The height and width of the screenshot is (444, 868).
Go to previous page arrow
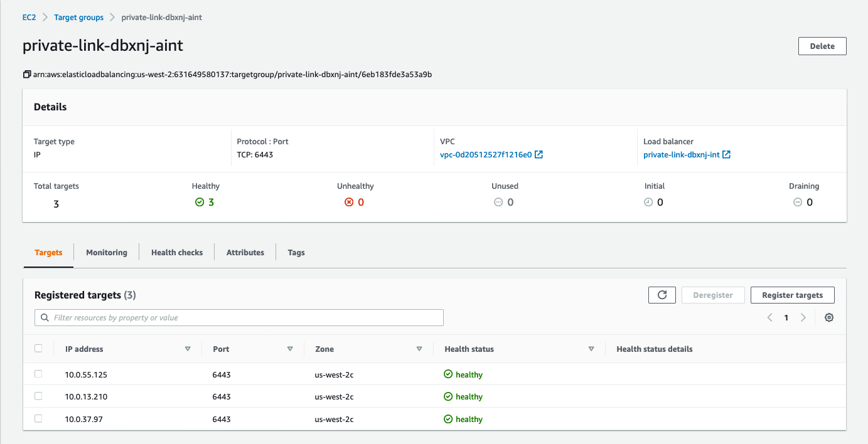[x=769, y=318]
